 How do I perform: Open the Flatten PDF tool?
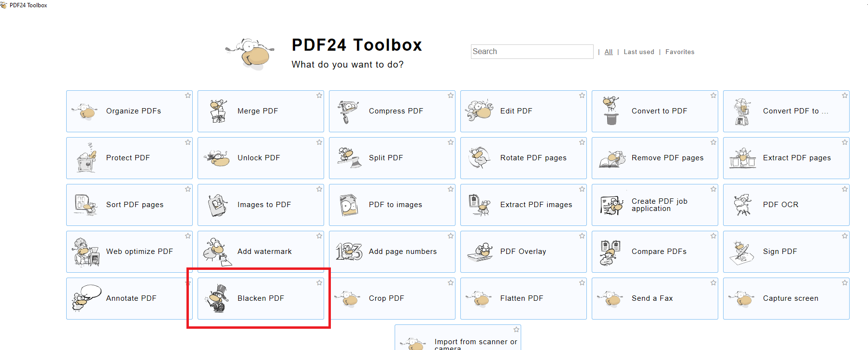click(x=524, y=298)
